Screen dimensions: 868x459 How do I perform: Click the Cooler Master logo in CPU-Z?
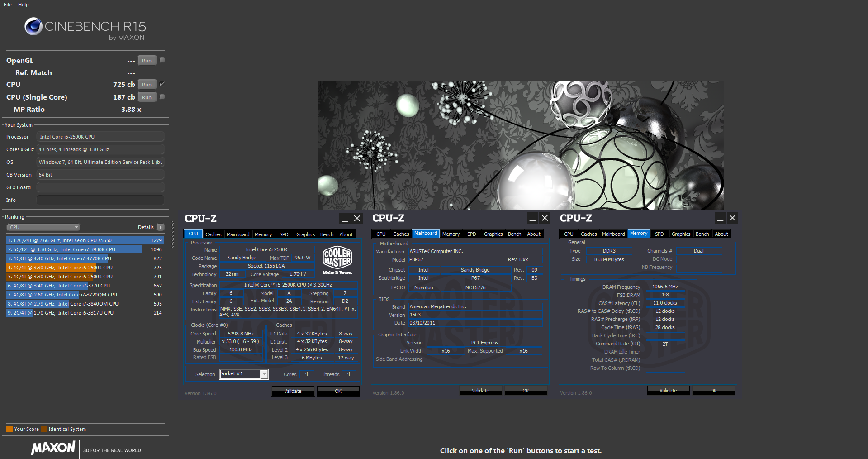(x=337, y=260)
